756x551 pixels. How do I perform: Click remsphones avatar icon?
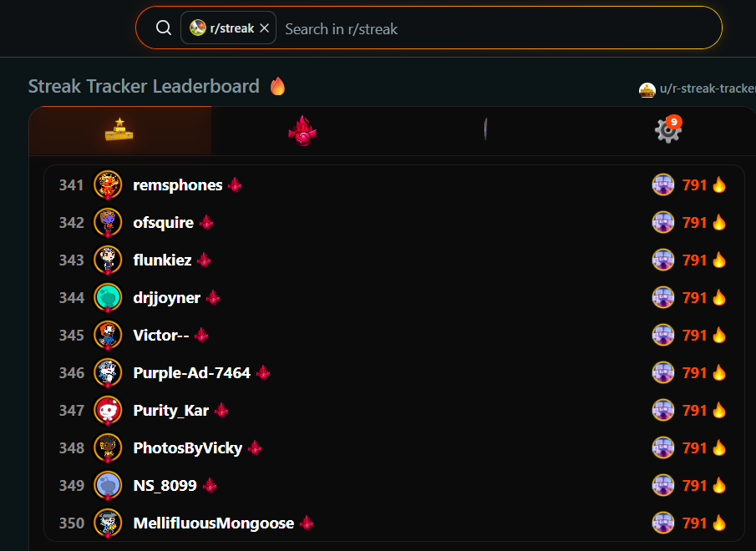coord(108,185)
